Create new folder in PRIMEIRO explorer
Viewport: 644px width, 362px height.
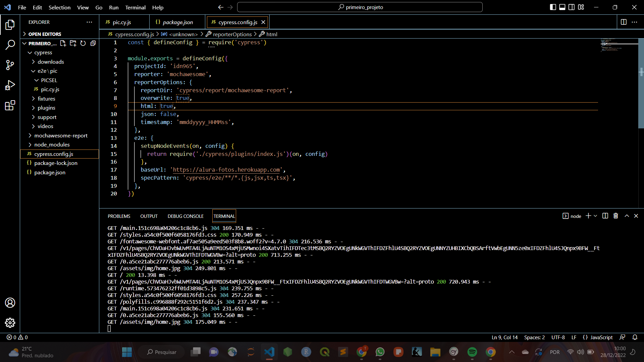(x=73, y=43)
